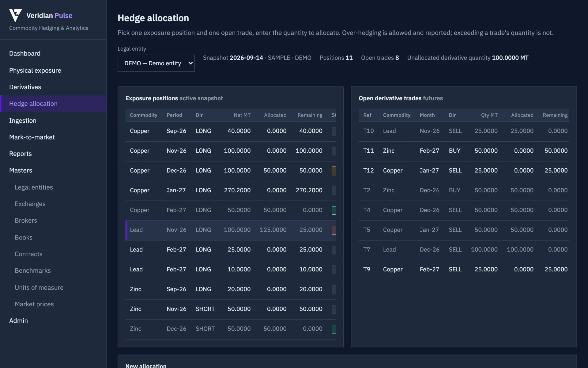The height and width of the screenshot is (368, 588).
Task: Click the red status marker on Lead Nov-26
Action: 334,230
